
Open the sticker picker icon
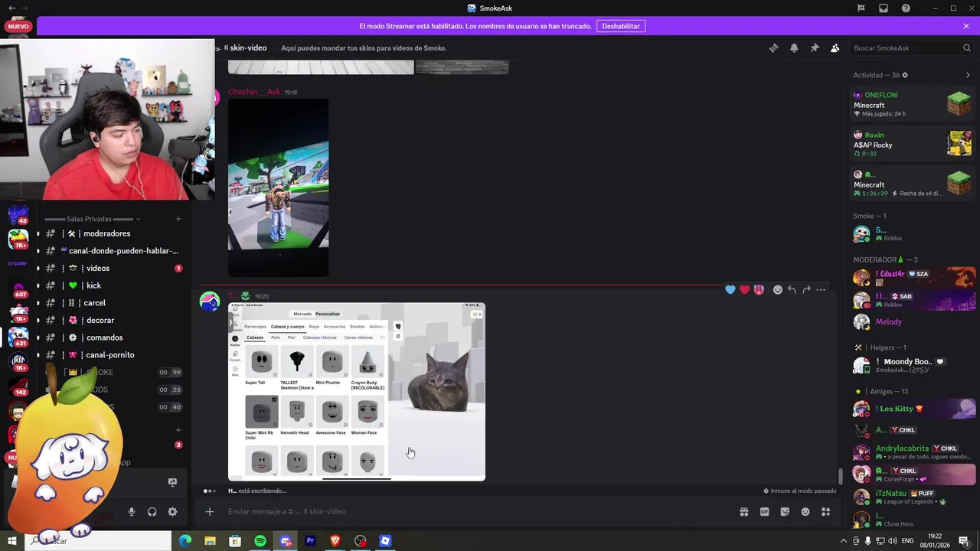(x=785, y=512)
